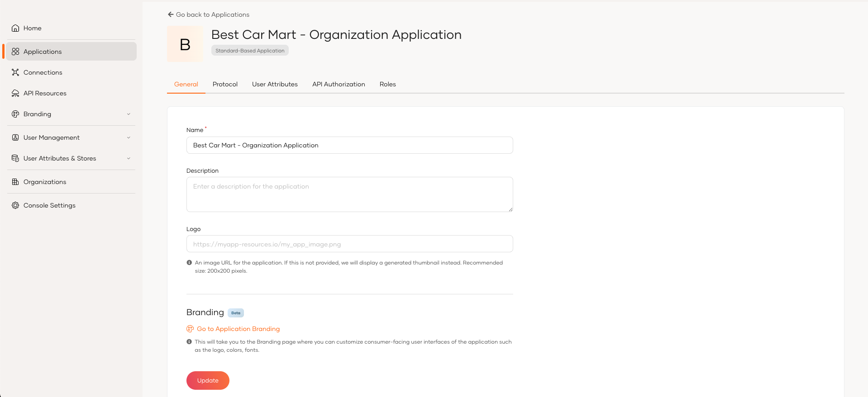Viewport: 868px width, 397px height.
Task: Switch to the User Attributes tab
Action: (x=275, y=84)
